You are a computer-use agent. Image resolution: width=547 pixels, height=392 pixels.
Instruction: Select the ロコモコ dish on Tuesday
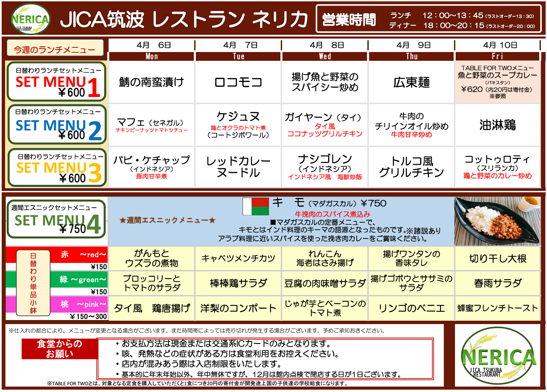tap(238, 82)
